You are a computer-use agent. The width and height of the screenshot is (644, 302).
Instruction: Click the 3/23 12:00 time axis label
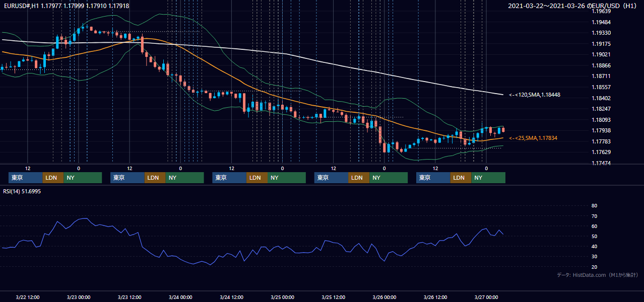tap(129, 297)
